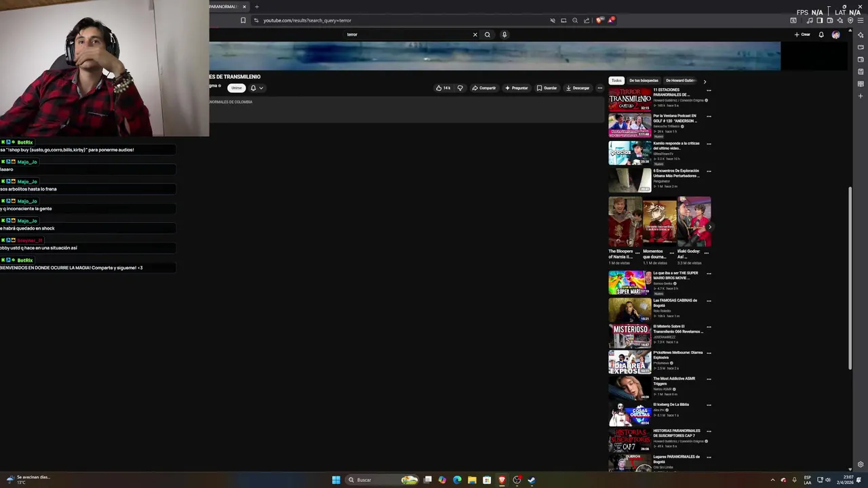Open the account avatar menu
This screenshot has width=868, height=488.
point(835,35)
